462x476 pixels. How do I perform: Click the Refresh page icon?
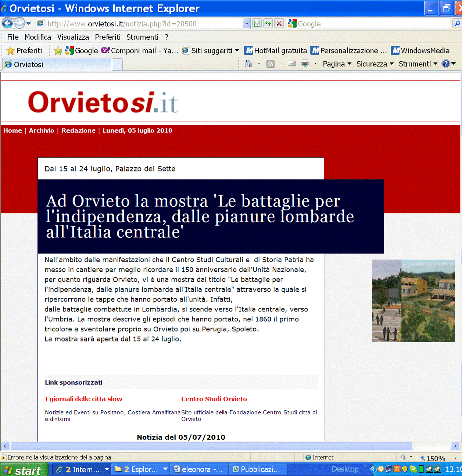(x=268, y=24)
